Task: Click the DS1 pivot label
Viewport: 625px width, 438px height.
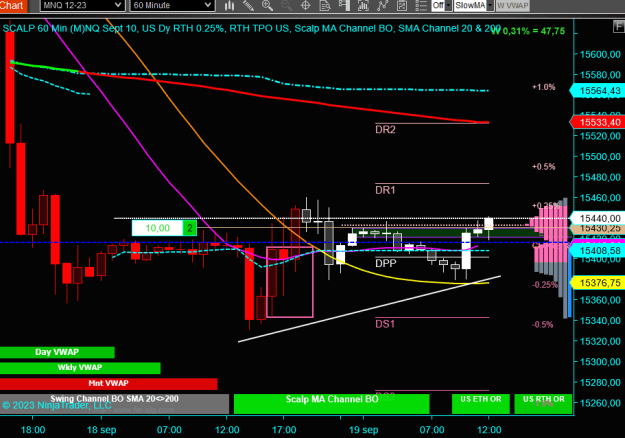Action: 385,324
